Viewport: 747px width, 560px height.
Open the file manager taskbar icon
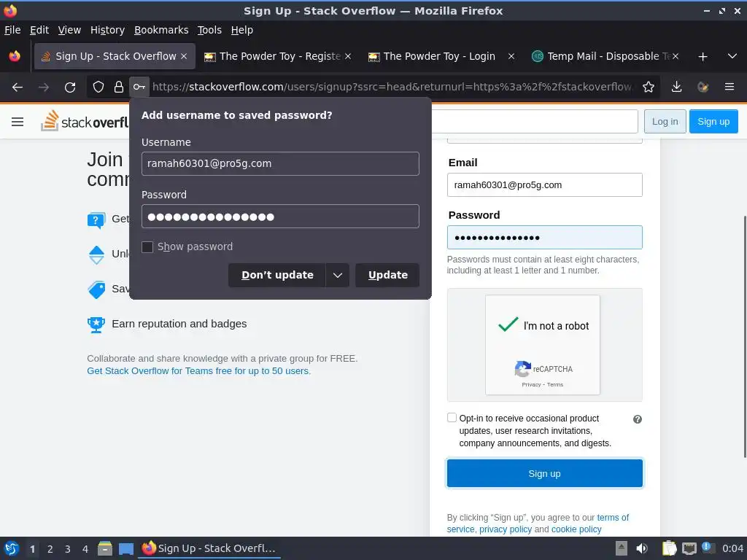click(x=105, y=548)
